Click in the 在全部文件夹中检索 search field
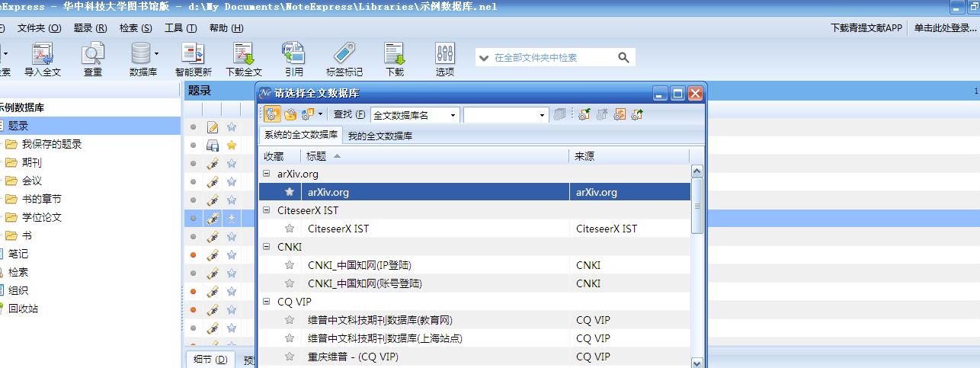This screenshot has height=368, width=980. tap(552, 57)
